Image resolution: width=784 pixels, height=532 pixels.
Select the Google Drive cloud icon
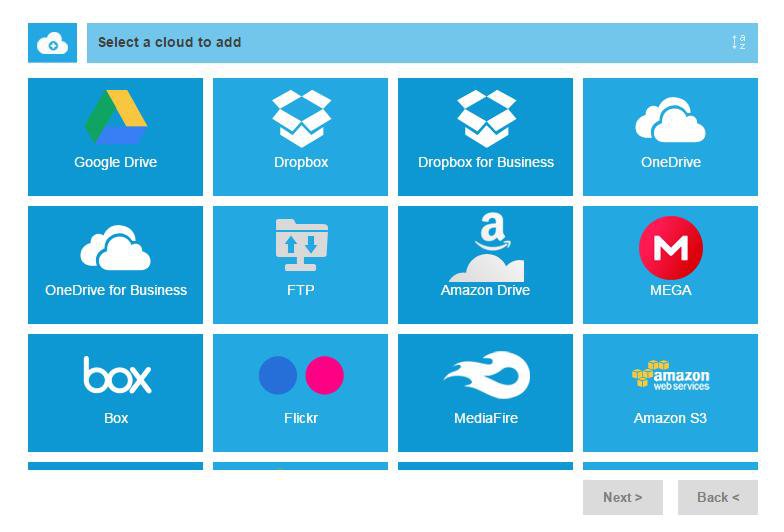click(x=116, y=118)
